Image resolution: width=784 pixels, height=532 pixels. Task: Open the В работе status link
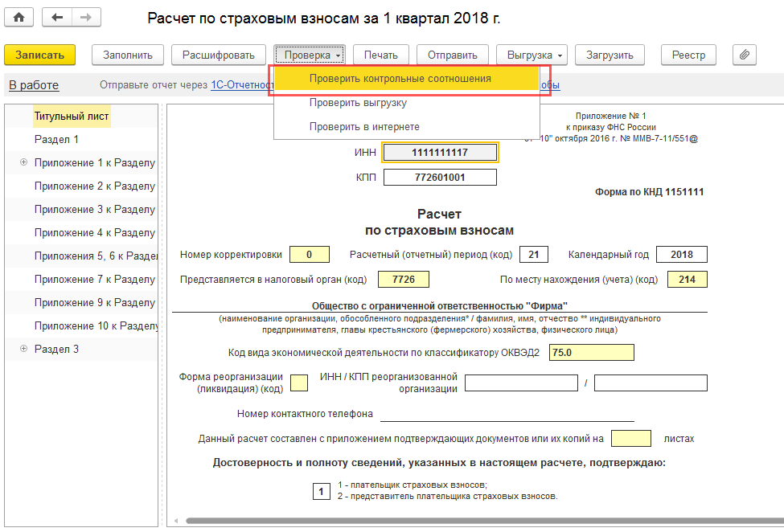pos(34,85)
